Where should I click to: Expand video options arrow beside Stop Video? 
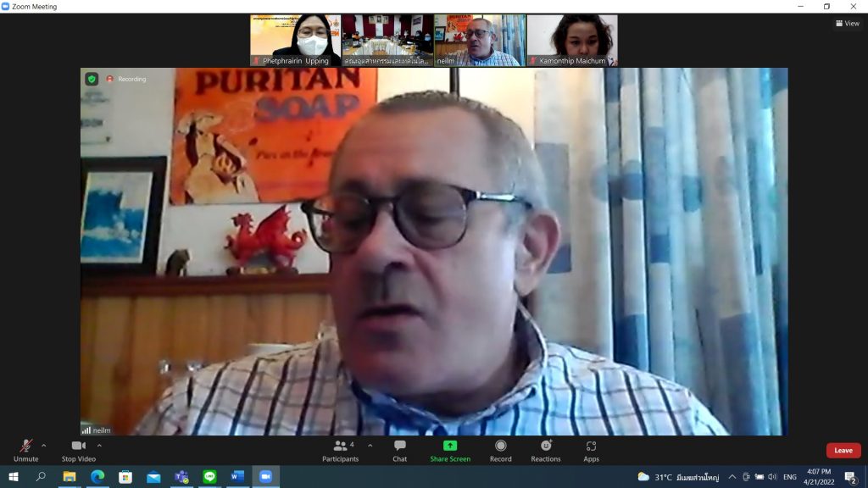click(x=99, y=445)
